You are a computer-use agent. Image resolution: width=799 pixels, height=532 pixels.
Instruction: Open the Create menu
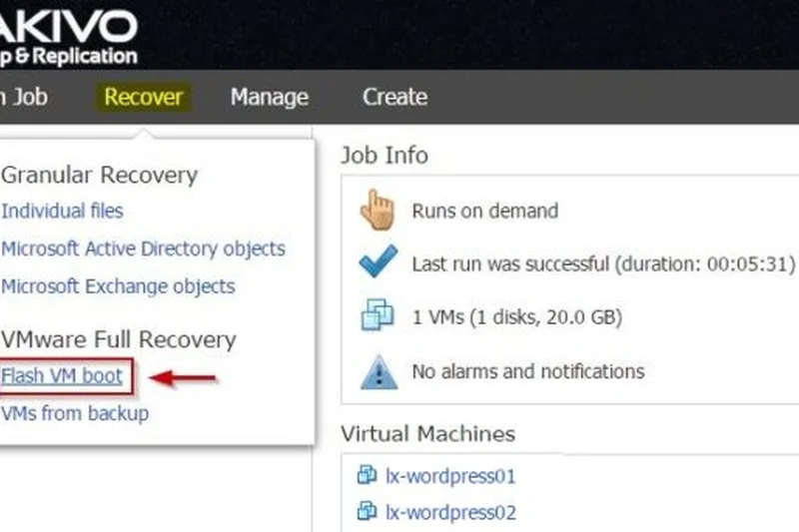(395, 97)
